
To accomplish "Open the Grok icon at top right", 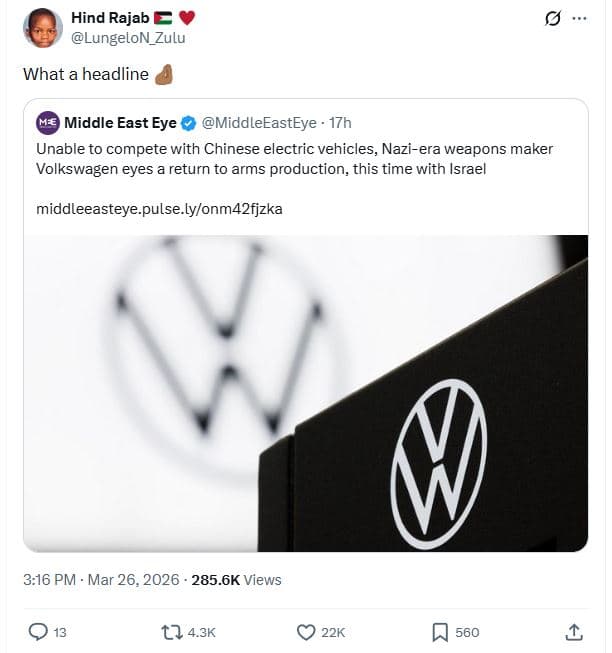I will pos(549,19).
